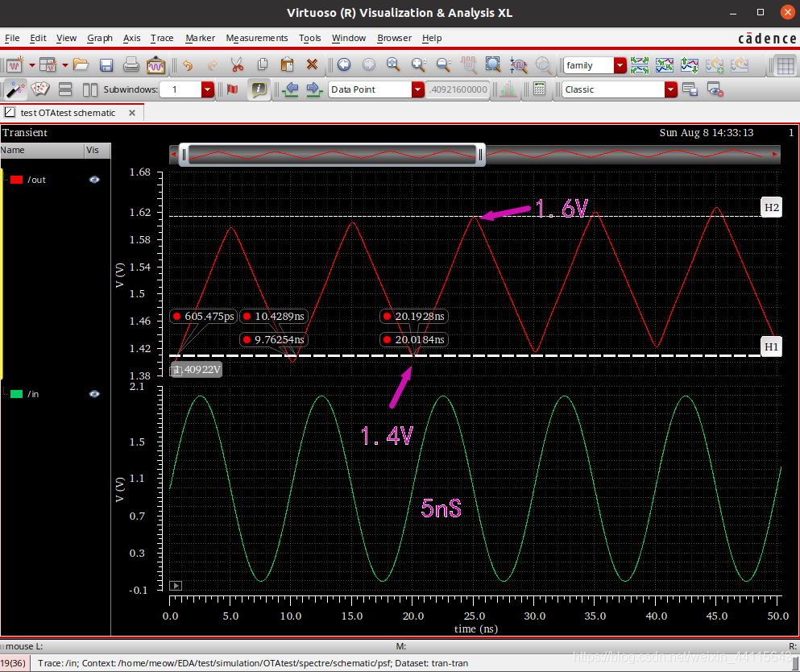Click the horizontal subwindow layout icon
This screenshot has width=800, height=672.
65,89
